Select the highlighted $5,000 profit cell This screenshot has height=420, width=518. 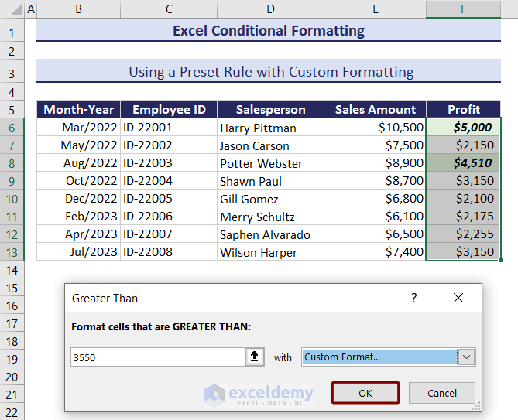pyautogui.click(x=463, y=128)
